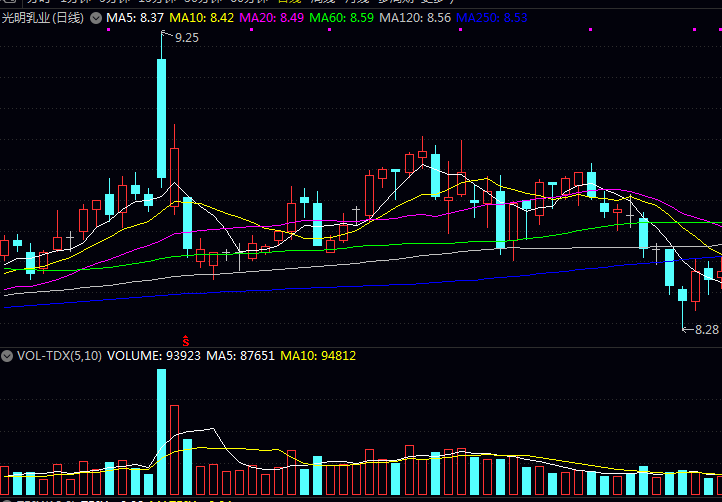Select the 光明乳业(日线) chart title
Image resolution: width=722 pixels, height=502 pixels.
click(43, 18)
